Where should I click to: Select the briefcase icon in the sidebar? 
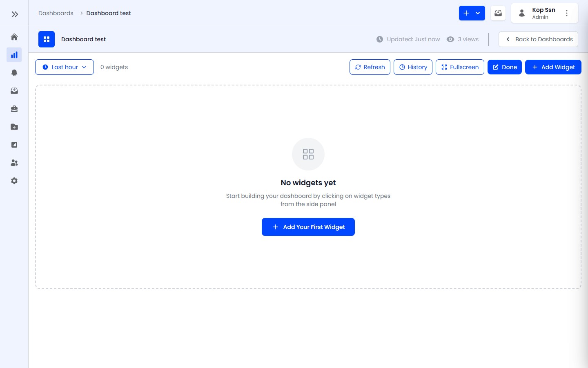(x=14, y=109)
